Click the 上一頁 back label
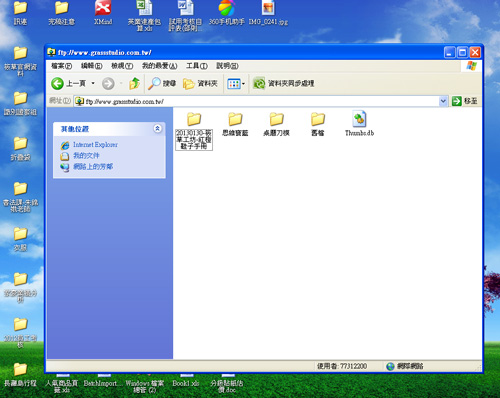 pos(76,83)
